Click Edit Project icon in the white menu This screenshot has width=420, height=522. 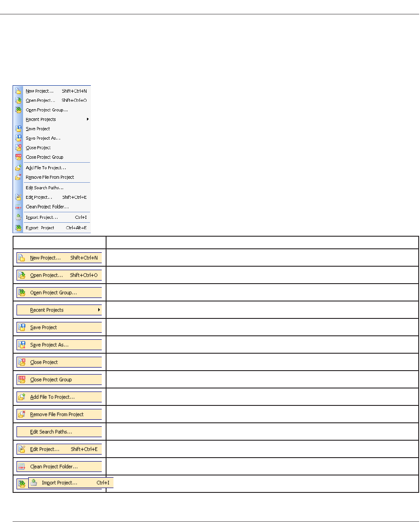[x=18, y=197]
